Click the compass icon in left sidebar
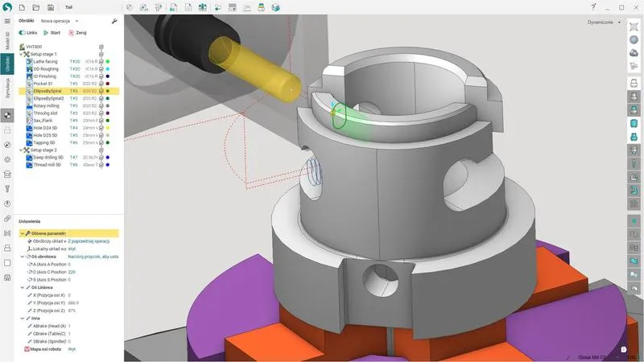The height and width of the screenshot is (362, 644). [x=7, y=145]
